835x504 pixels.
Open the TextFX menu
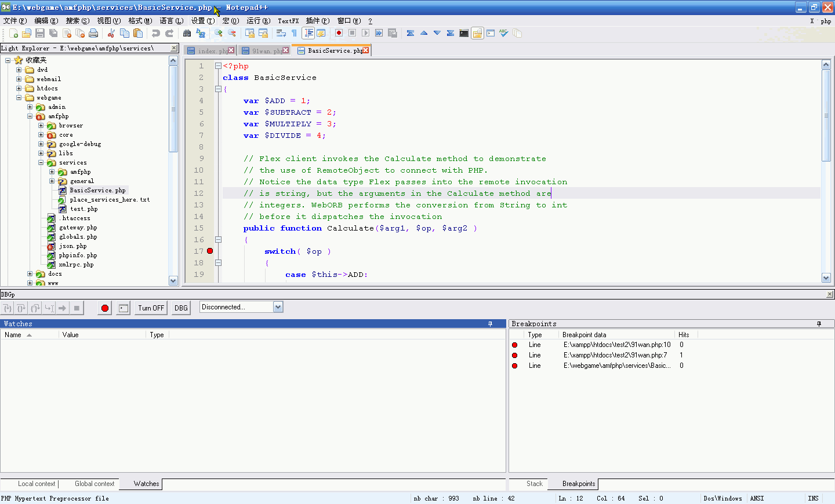tap(288, 21)
